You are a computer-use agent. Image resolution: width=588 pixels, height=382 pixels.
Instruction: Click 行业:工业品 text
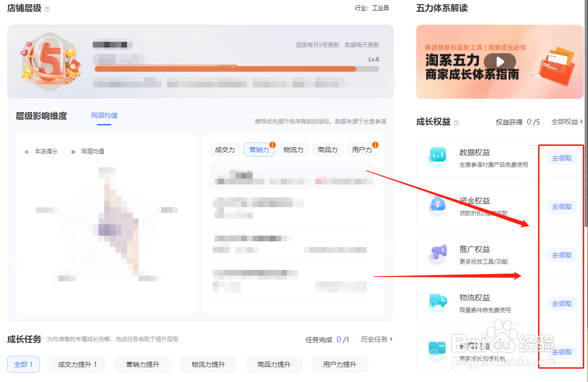(x=372, y=8)
